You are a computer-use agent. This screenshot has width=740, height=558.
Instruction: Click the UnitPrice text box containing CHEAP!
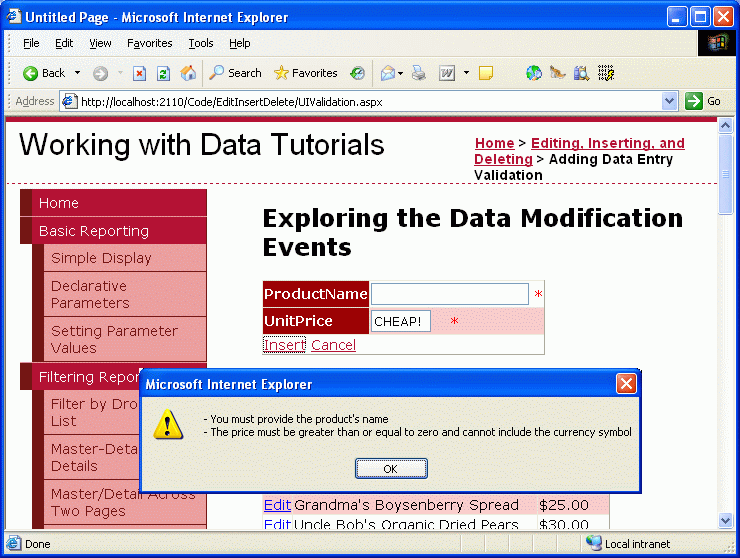click(401, 321)
